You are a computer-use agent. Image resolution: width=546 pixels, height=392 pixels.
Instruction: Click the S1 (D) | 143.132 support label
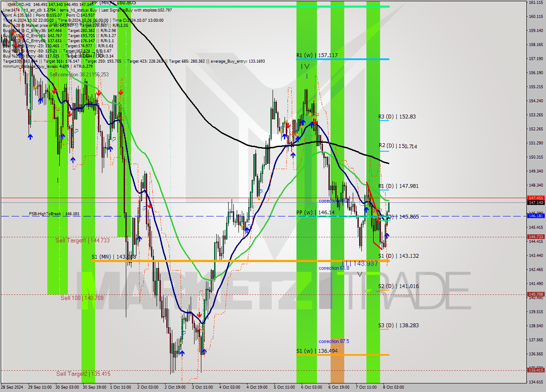pos(398,256)
